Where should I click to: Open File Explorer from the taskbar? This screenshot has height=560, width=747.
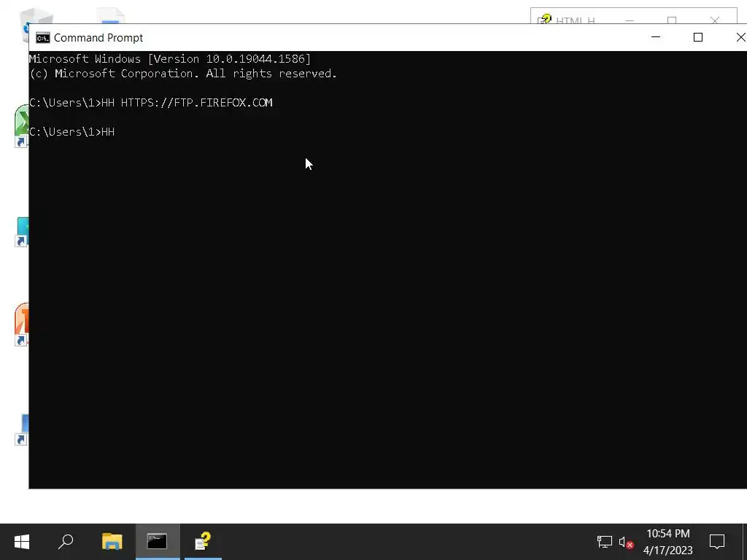click(x=112, y=542)
